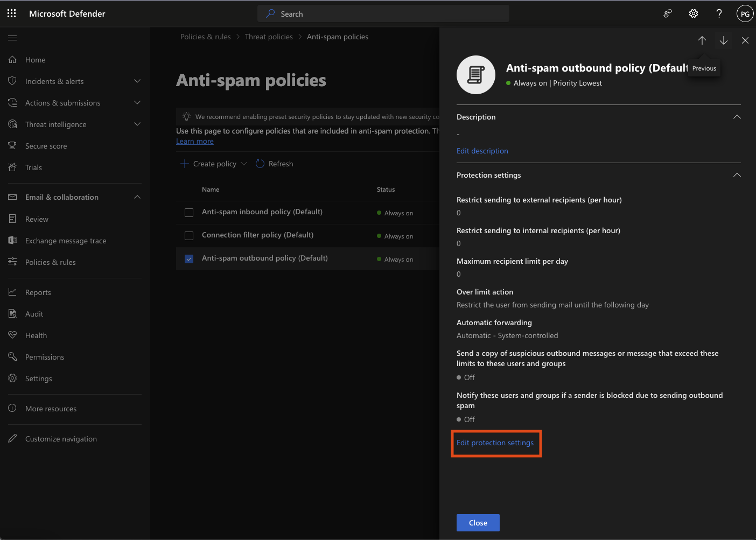Click the blue Close button
Screen dimensions: 756x540
point(478,523)
